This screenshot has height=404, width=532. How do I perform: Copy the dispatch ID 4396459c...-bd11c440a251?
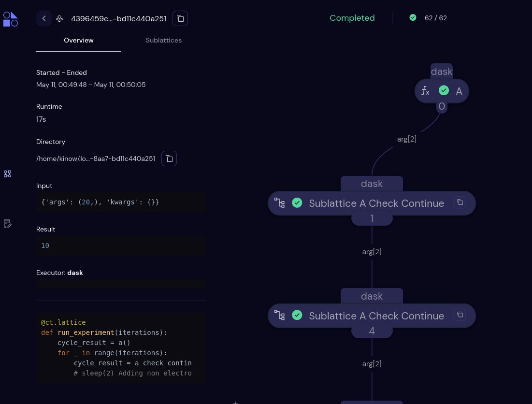[180, 18]
